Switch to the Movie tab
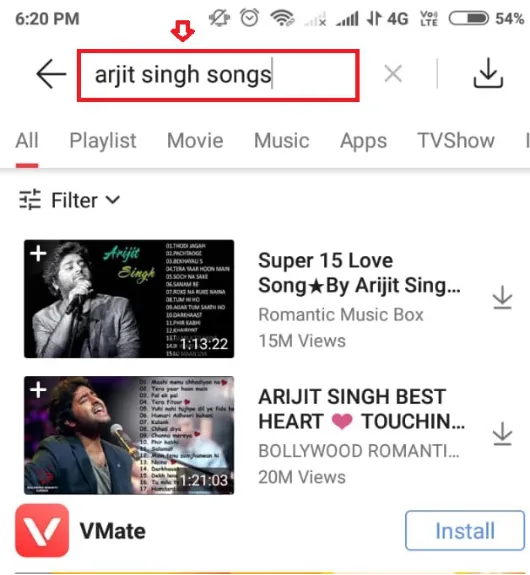Screen dimensions: 530x575 point(195,140)
